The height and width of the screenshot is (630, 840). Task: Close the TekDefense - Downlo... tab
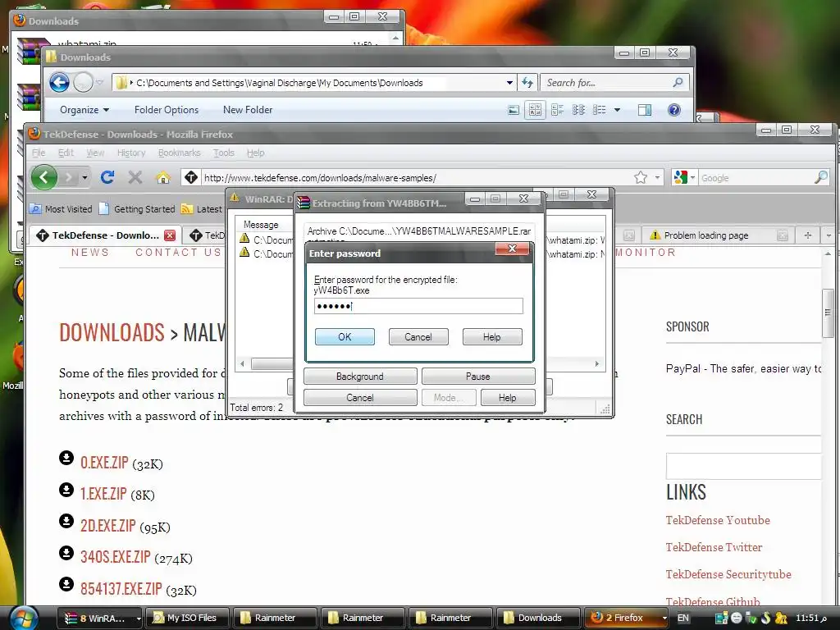click(169, 235)
